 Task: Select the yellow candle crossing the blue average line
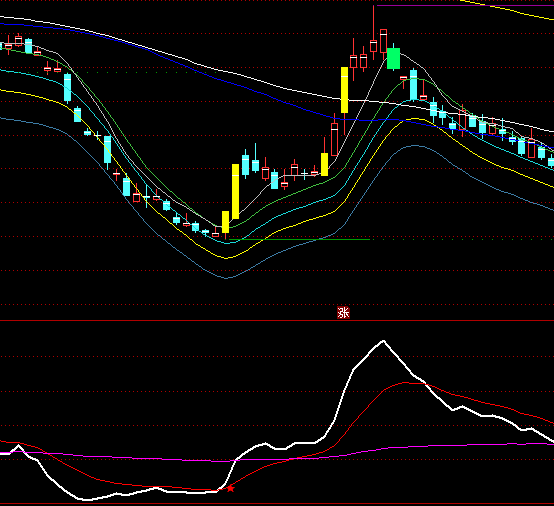[x=344, y=90]
